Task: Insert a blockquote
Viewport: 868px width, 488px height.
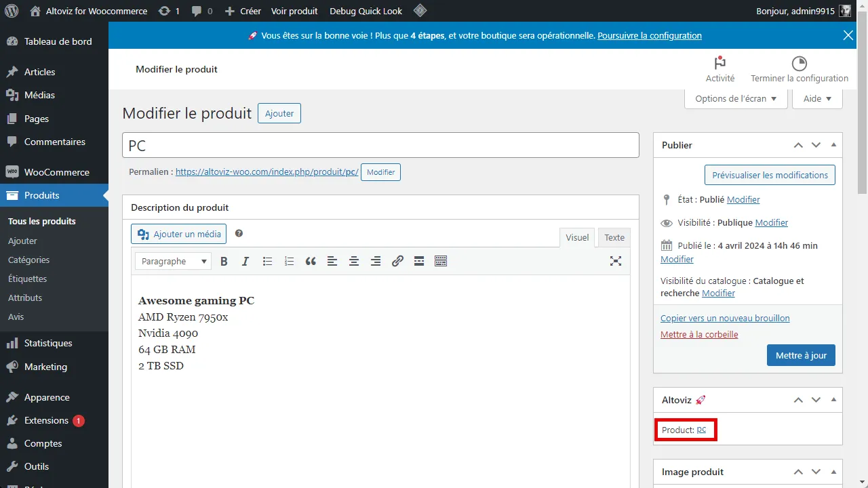Action: [311, 261]
